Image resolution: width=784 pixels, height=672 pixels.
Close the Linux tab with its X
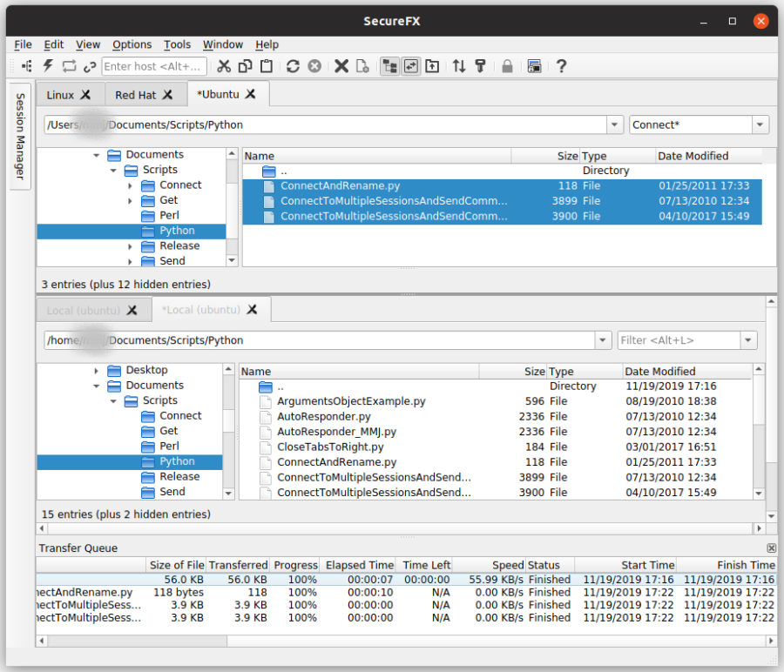86,95
